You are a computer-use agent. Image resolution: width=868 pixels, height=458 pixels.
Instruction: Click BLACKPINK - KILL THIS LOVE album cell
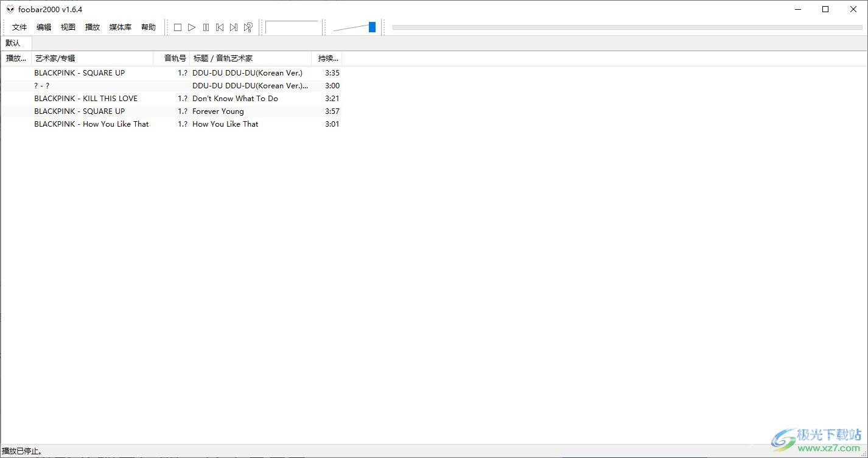coord(86,99)
